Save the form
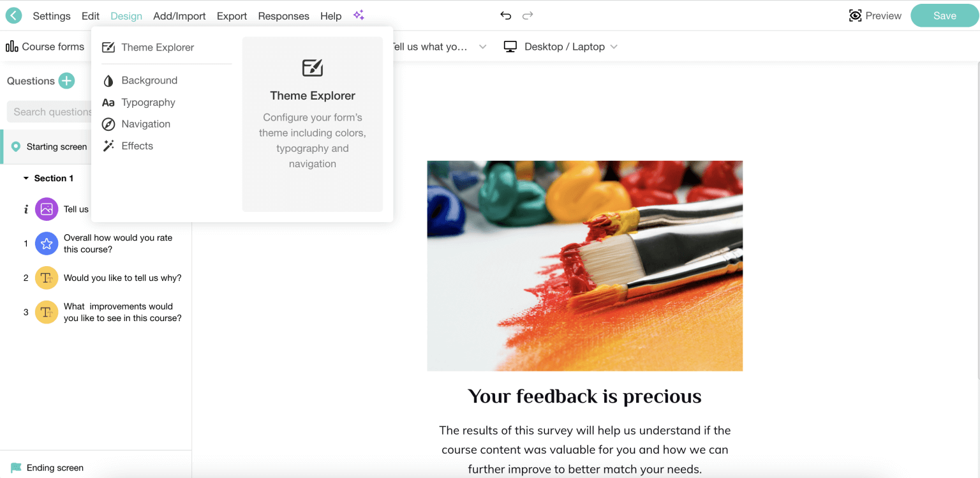The height and width of the screenshot is (478, 980). 944,15
